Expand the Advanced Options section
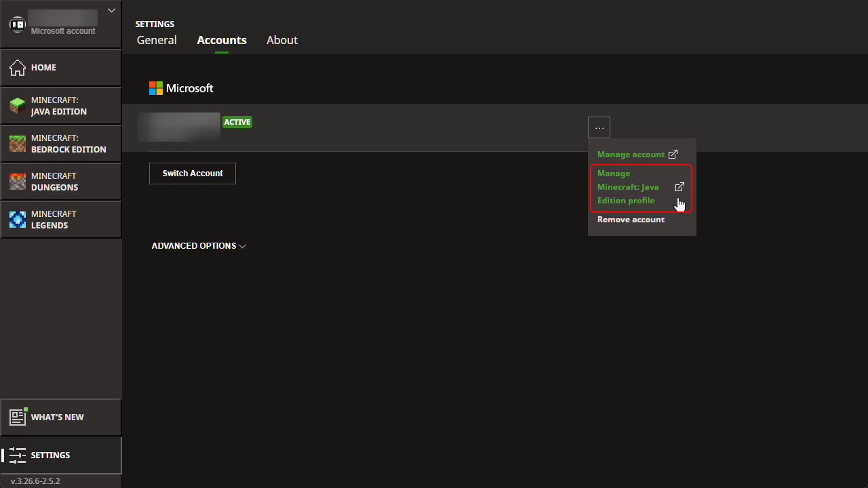The image size is (868, 488). [x=199, y=246]
